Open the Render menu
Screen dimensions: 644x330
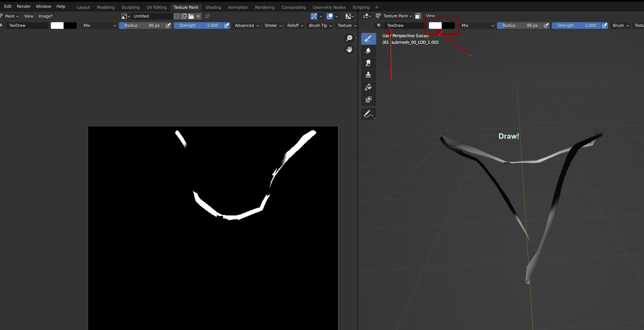click(x=23, y=6)
